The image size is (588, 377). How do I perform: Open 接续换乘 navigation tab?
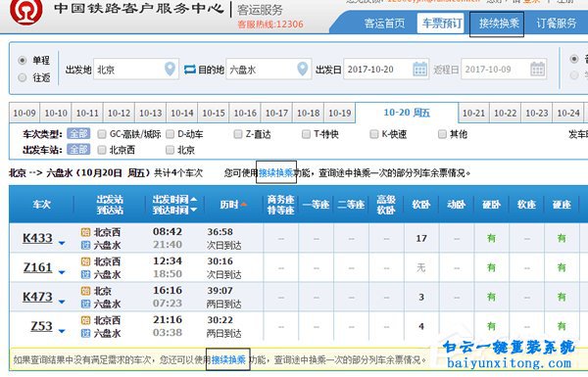[499, 24]
